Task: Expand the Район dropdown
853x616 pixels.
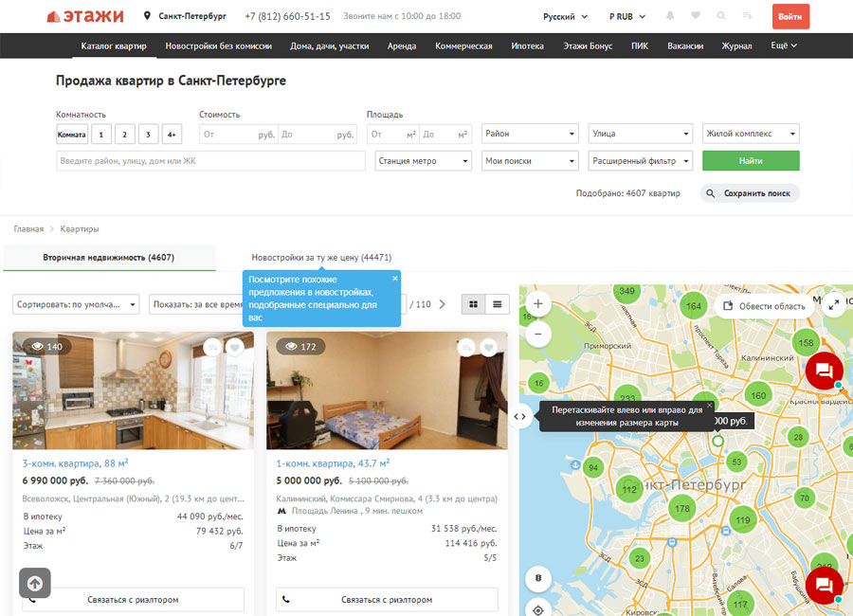Action: (530, 134)
